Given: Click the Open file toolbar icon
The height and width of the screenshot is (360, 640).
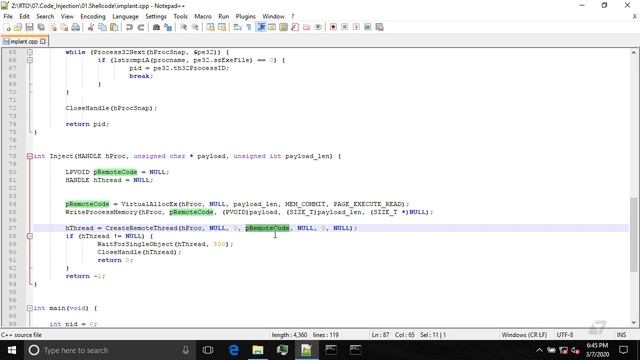Looking at the screenshot, I should pyautogui.click(x=18, y=27).
